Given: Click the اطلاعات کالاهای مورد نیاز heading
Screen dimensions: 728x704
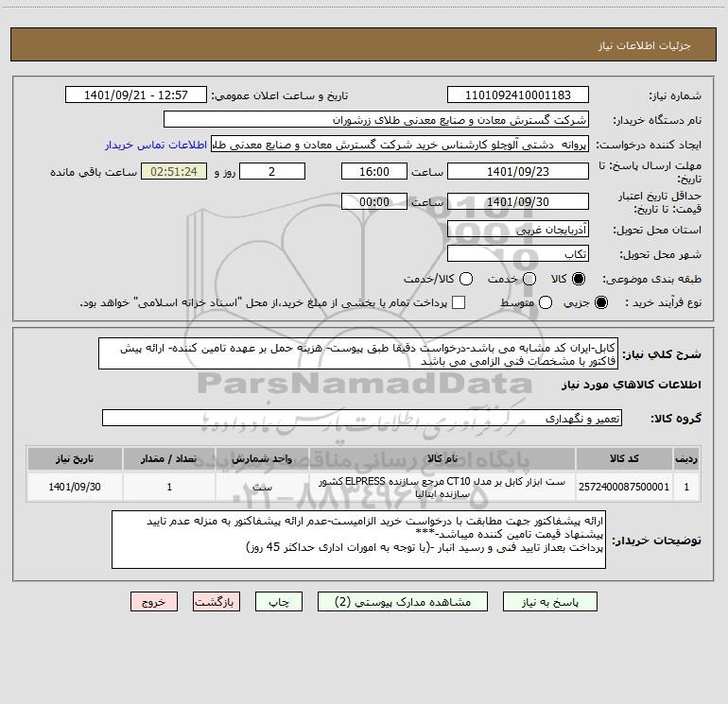Looking at the screenshot, I should [631, 385].
